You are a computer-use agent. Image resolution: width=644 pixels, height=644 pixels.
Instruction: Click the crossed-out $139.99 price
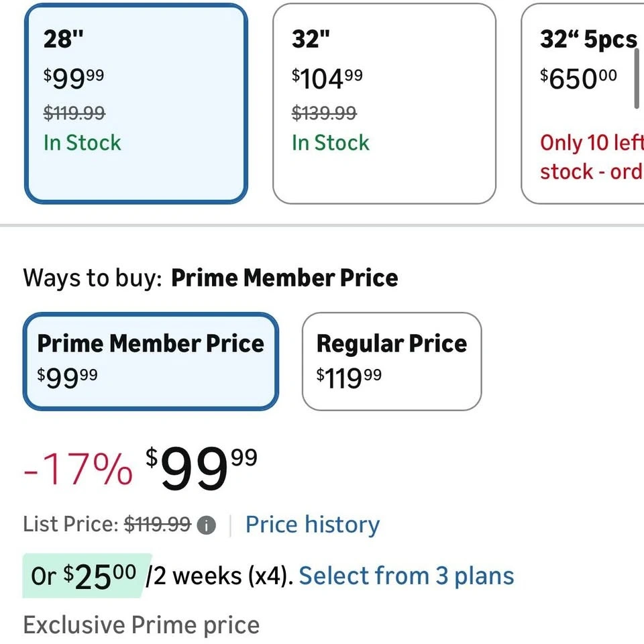[324, 113]
